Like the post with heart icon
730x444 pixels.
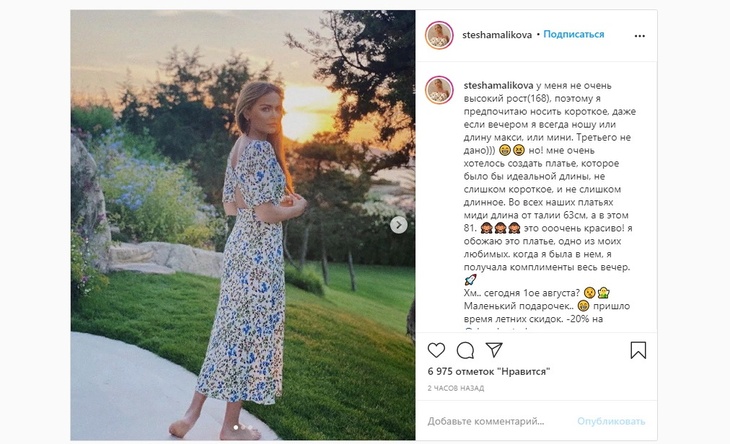tap(436, 350)
